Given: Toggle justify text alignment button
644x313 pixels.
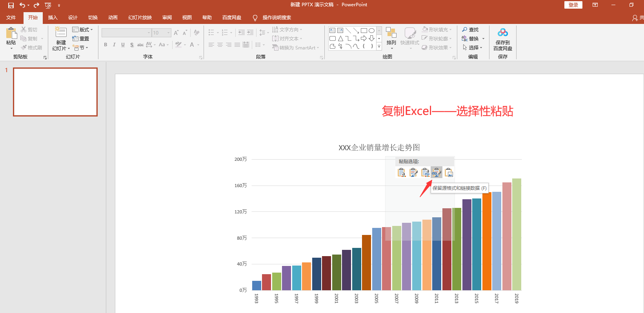Looking at the screenshot, I should pos(237,45).
